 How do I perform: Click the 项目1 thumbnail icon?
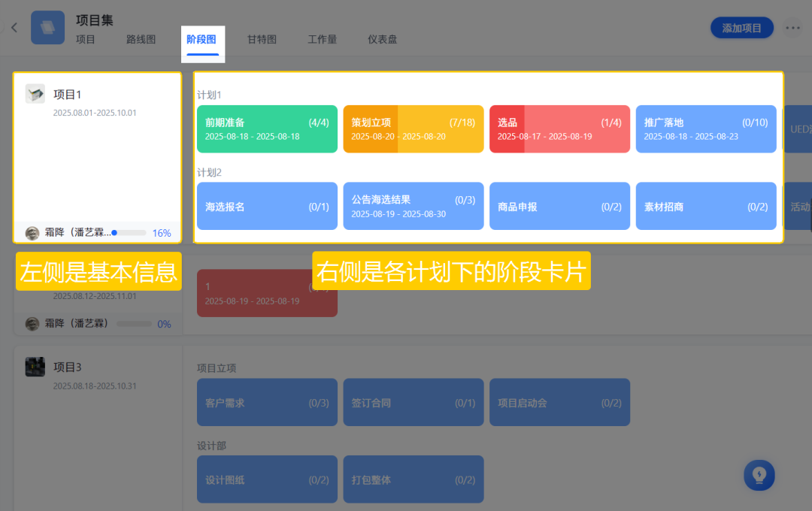(x=35, y=94)
